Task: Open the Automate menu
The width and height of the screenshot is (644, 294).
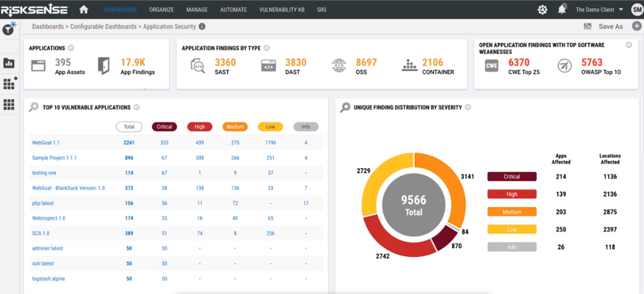Action: pyautogui.click(x=234, y=10)
